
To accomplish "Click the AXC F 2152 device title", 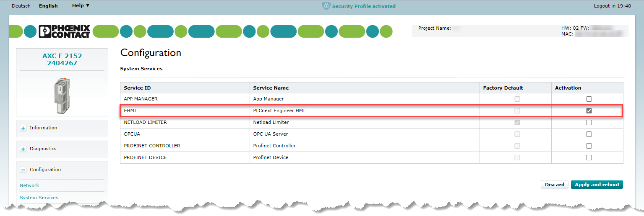I will [62, 59].
